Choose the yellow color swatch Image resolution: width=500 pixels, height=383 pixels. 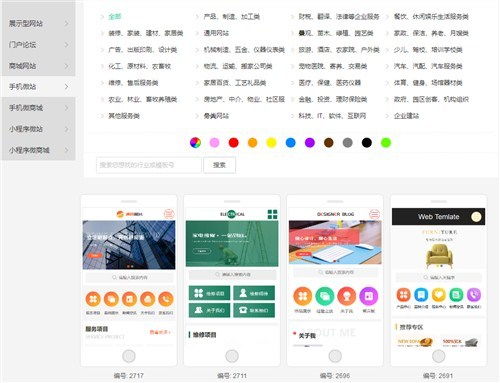click(x=271, y=143)
